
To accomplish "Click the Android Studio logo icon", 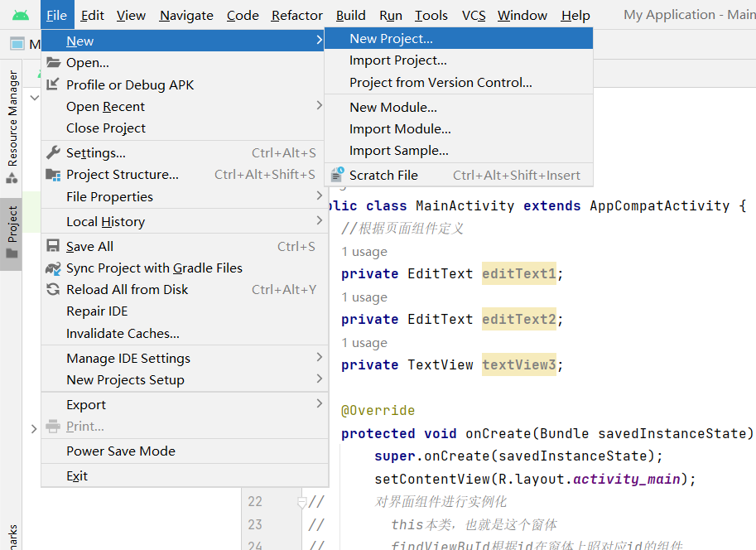I will point(21,15).
